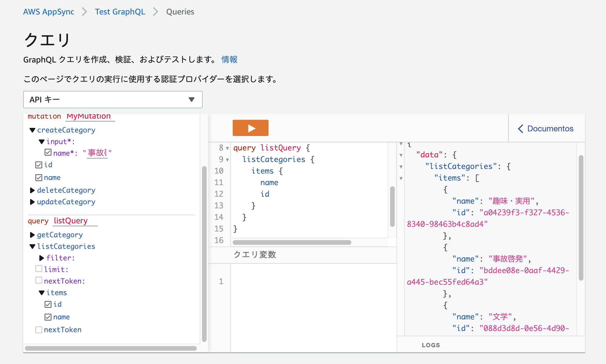Edit the listQuery operation name field
Image resolution: width=606 pixels, height=364 pixels.
point(75,221)
